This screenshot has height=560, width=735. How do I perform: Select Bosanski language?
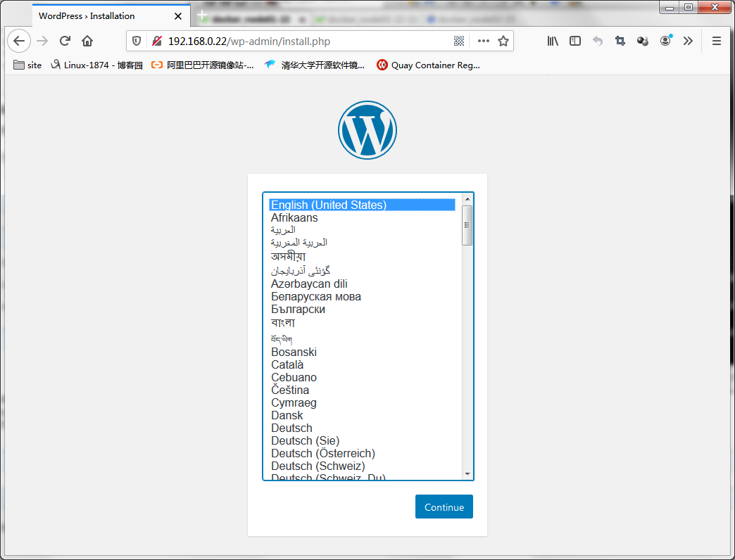363,352
